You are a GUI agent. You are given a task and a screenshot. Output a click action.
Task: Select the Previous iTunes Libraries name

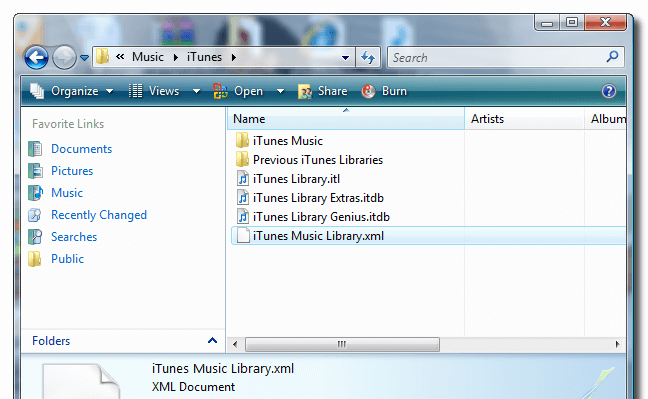pyautogui.click(x=318, y=160)
